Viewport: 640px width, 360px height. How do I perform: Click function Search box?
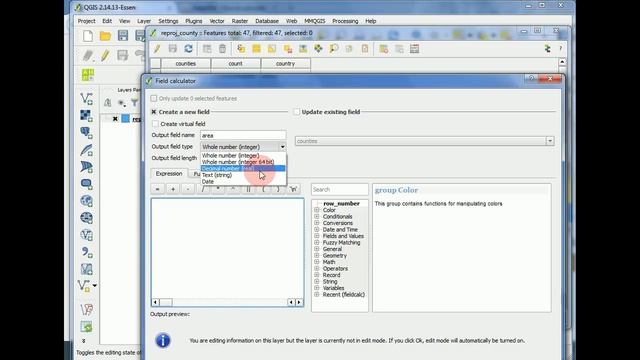340,189
